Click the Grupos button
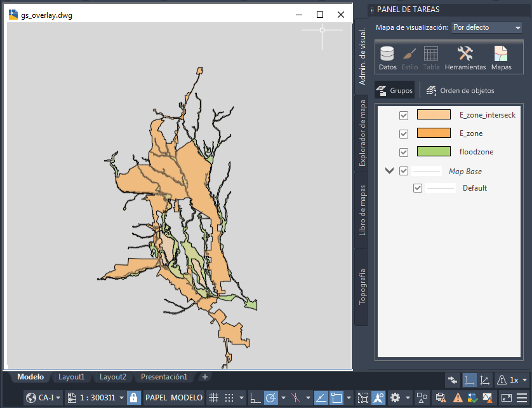 (x=395, y=90)
